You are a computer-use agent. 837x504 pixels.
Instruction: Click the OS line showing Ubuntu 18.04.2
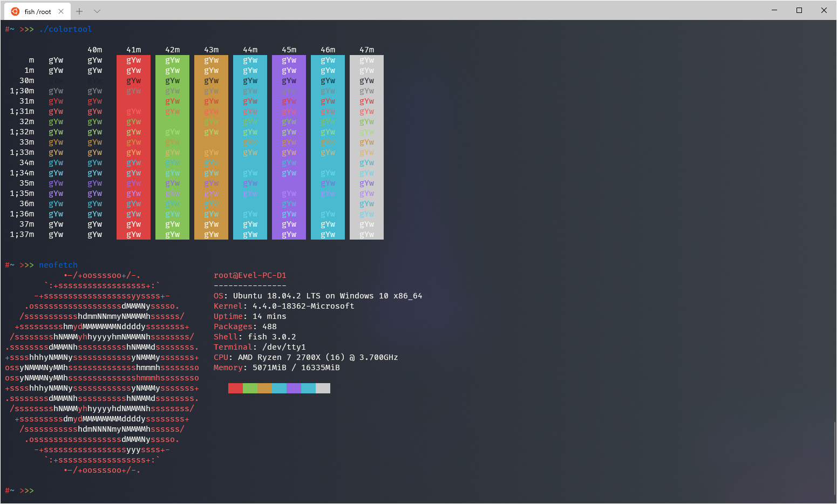pos(318,296)
